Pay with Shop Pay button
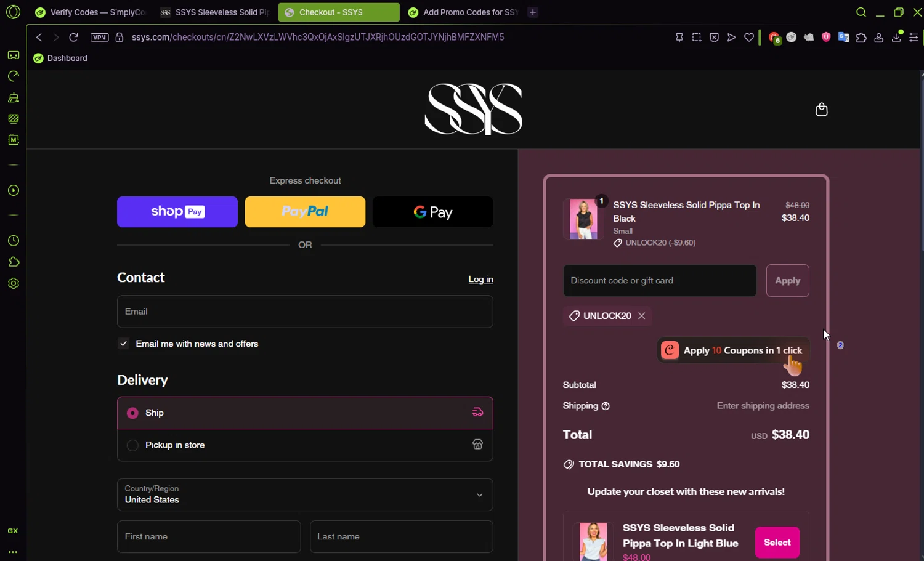This screenshot has height=561, width=924. [177, 212]
